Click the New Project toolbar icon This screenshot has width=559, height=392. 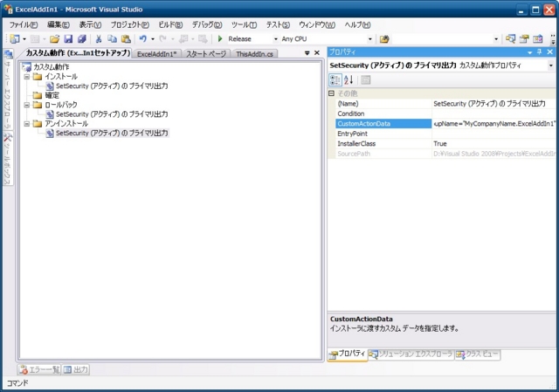pos(15,38)
